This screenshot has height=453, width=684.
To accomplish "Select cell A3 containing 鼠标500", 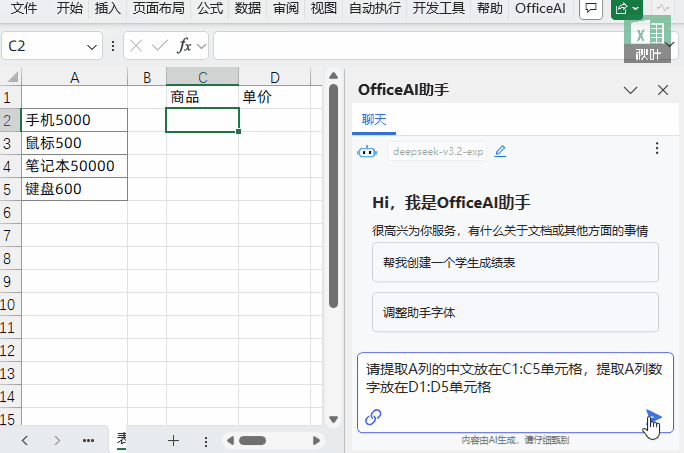I will click(75, 143).
